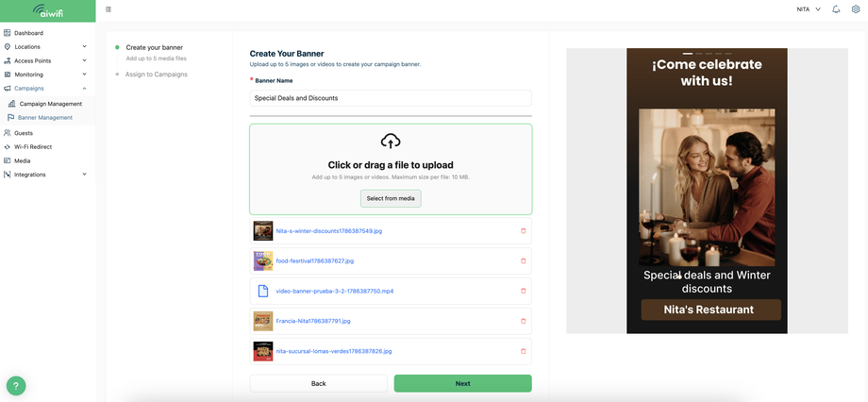The width and height of the screenshot is (868, 402).
Task: Delete Francia-Nita file with trash icon
Action: [523, 321]
